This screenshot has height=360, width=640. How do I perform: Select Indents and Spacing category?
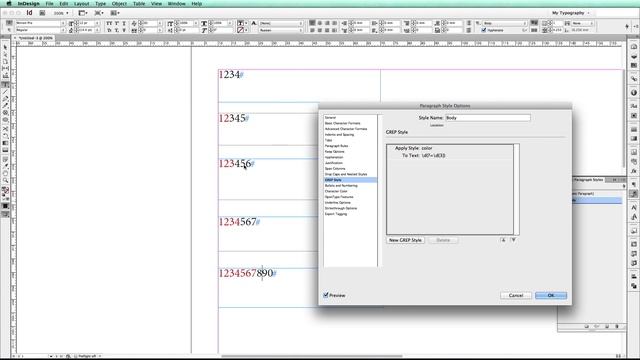point(339,135)
